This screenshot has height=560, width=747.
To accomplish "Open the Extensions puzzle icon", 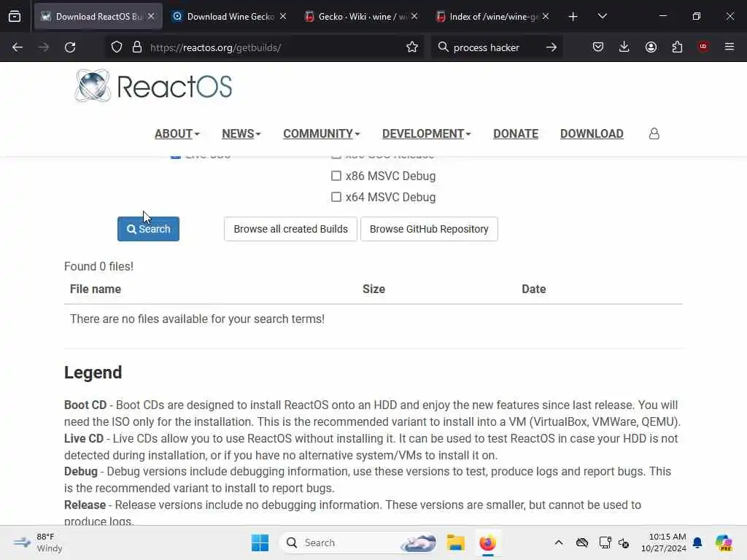I will click(677, 47).
